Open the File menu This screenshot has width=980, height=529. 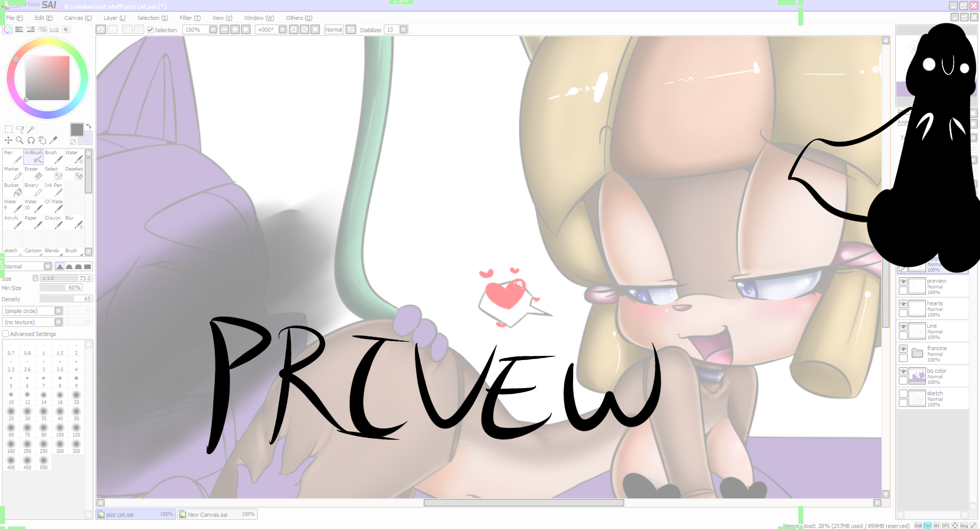[14, 18]
